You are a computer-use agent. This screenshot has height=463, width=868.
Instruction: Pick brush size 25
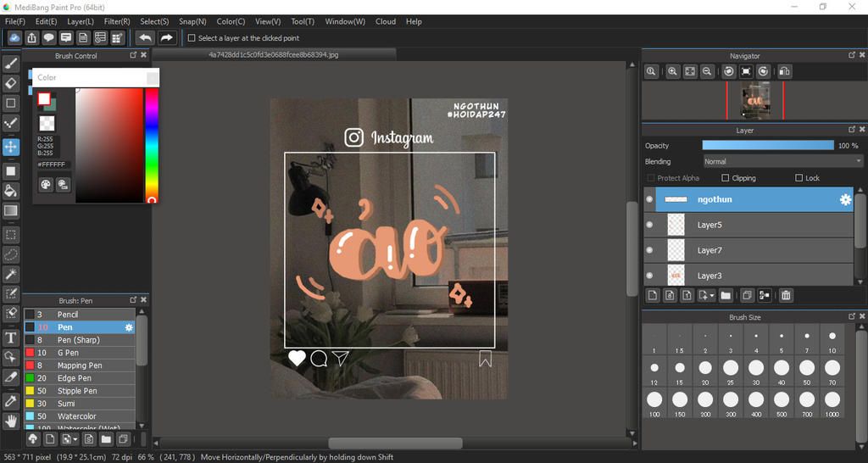(730, 371)
